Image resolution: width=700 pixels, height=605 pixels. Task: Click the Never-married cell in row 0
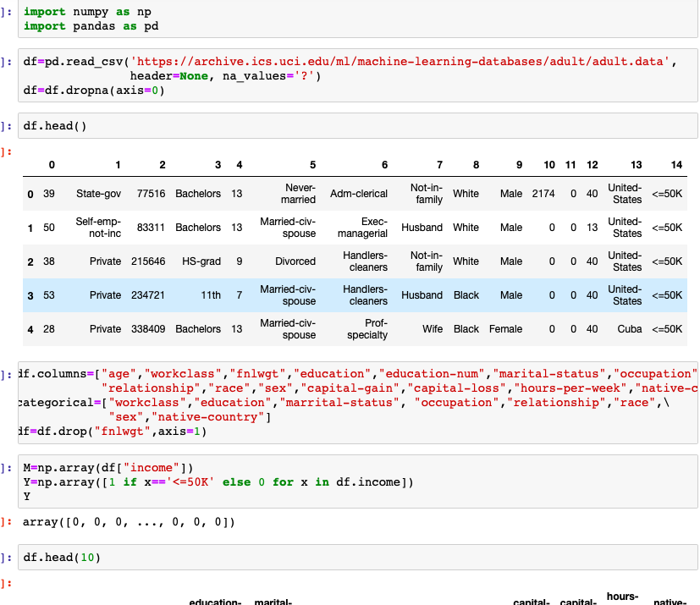click(298, 194)
